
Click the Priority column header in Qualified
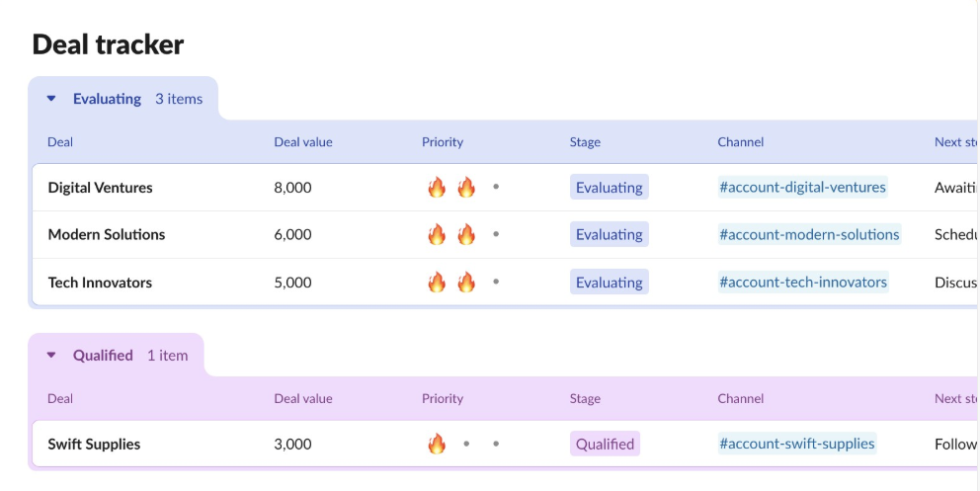(x=443, y=398)
